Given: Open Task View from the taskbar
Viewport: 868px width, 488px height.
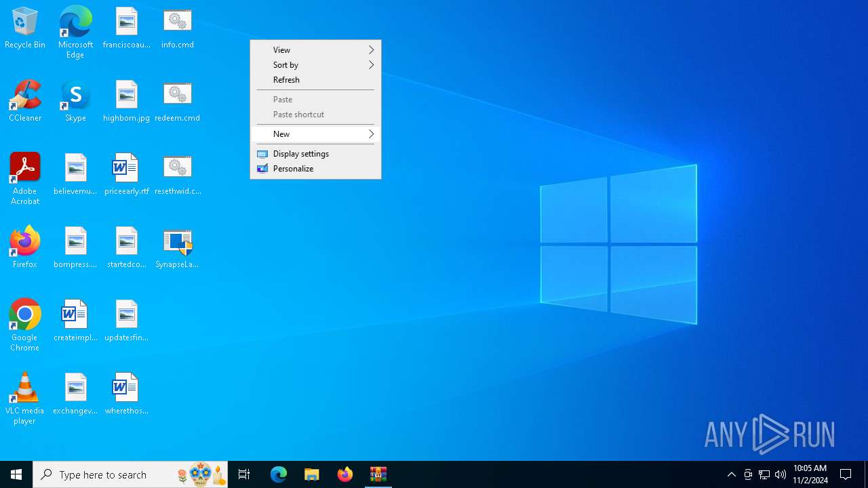Looking at the screenshot, I should [244, 474].
